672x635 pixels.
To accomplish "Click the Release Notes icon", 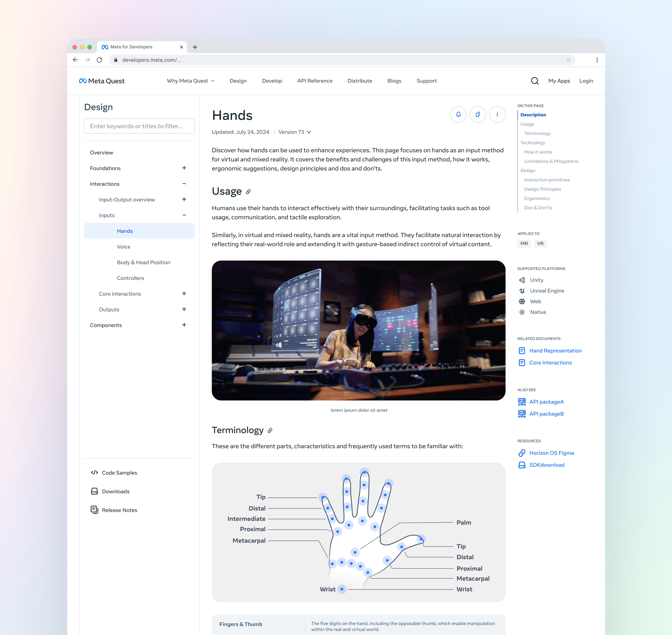I will (94, 510).
